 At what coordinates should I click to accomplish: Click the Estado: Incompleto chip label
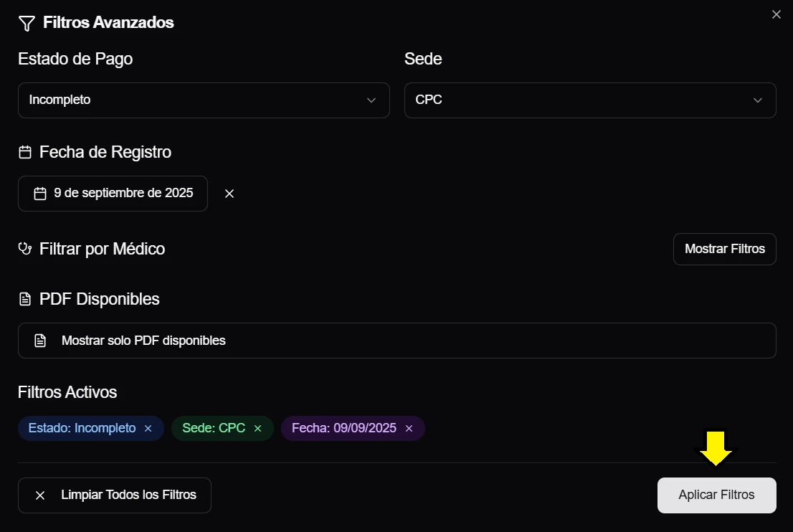click(x=82, y=428)
